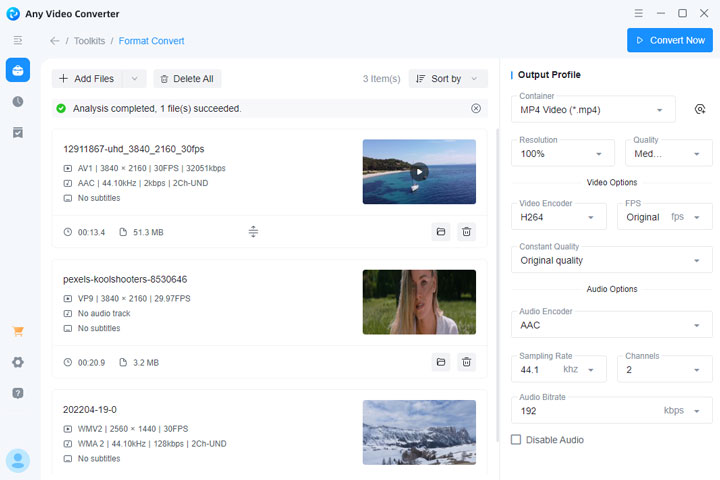Viewport: 720px width, 480px height.
Task: Select the 202204-19-0 snowy mountain thumbnail
Action: [x=419, y=432]
